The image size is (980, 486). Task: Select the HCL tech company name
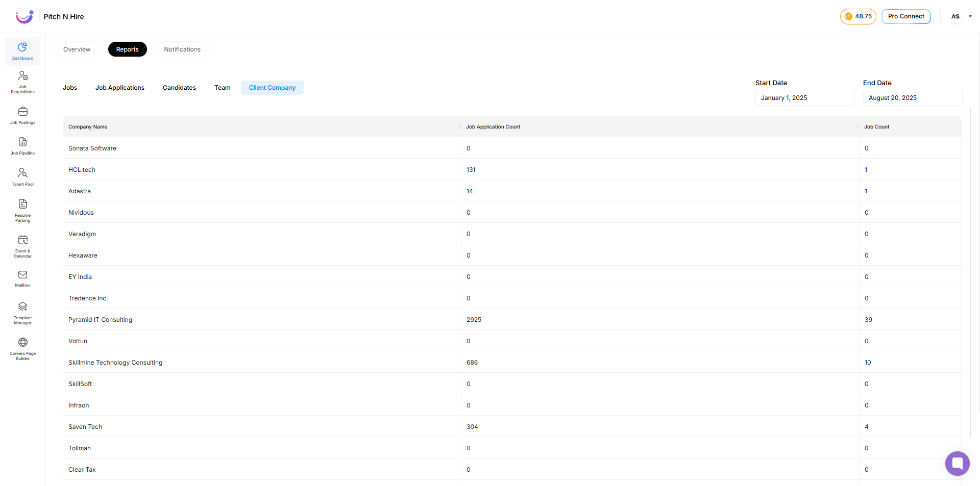[x=82, y=170]
